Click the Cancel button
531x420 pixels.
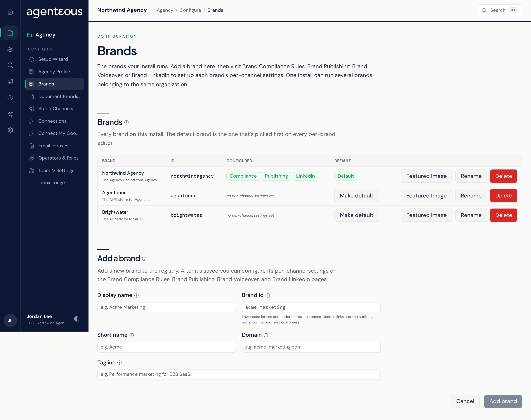465,401
